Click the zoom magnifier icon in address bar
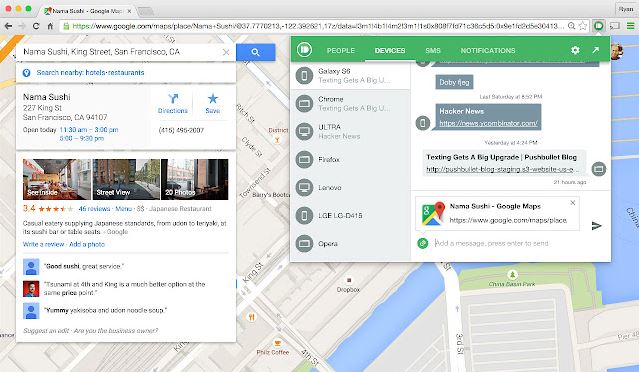639x372 pixels. [571, 26]
